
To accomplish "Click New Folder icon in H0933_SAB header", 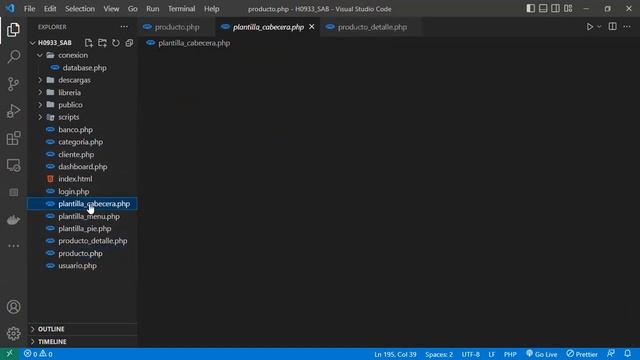I will coord(102,43).
